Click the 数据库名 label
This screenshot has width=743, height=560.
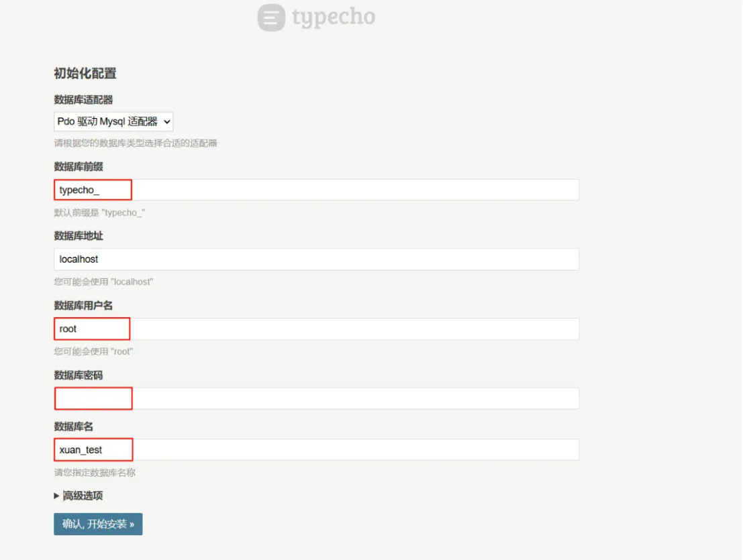pos(74,426)
